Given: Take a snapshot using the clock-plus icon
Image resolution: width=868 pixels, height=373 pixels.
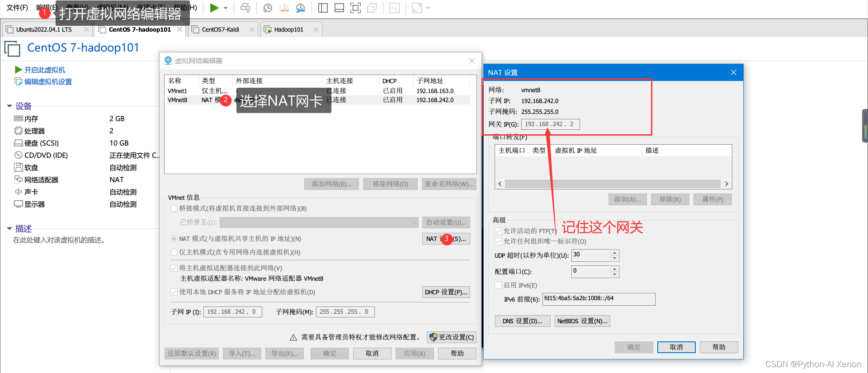Looking at the screenshot, I should click(x=268, y=8).
